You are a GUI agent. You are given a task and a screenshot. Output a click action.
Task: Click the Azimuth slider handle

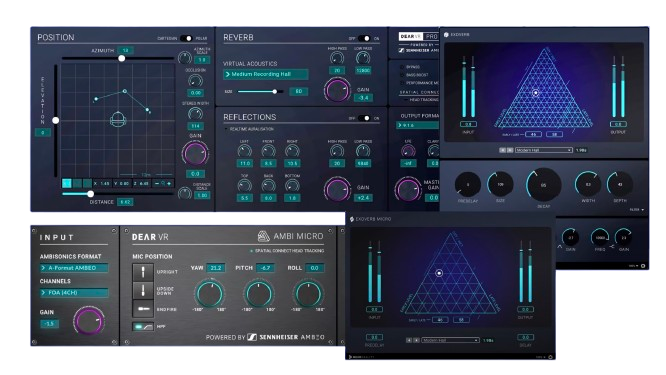[x=121, y=58]
